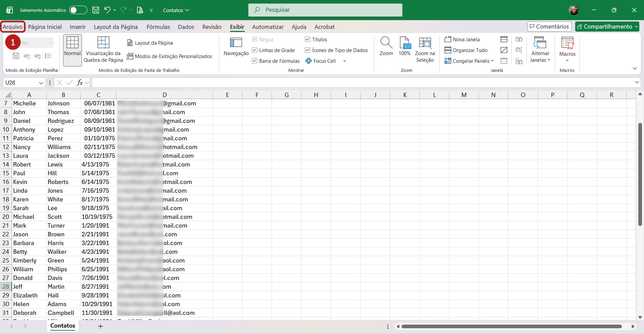
Task: Click the Pesquisar search field
Action: coord(325,10)
